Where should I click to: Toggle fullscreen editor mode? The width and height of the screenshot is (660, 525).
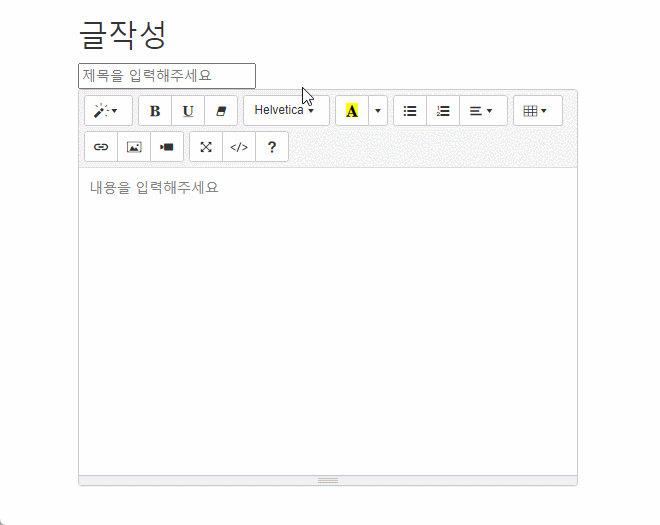pyautogui.click(x=206, y=147)
